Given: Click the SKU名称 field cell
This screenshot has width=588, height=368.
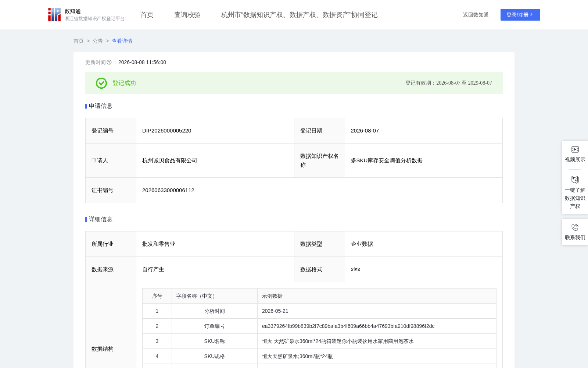Looking at the screenshot, I should 215,341.
